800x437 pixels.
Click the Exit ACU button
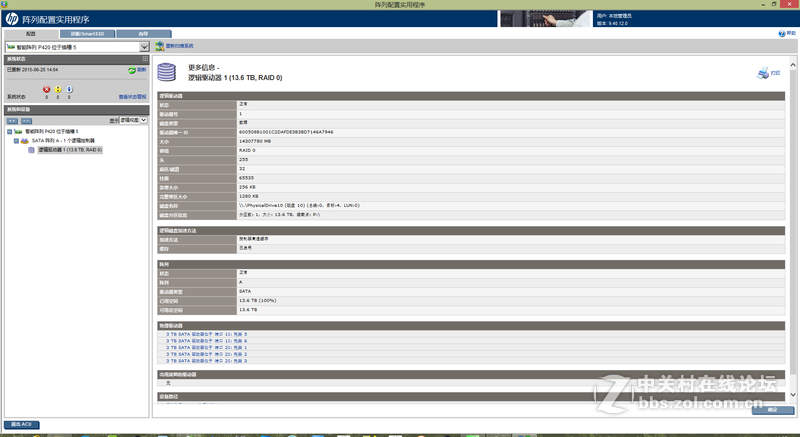tap(21, 424)
